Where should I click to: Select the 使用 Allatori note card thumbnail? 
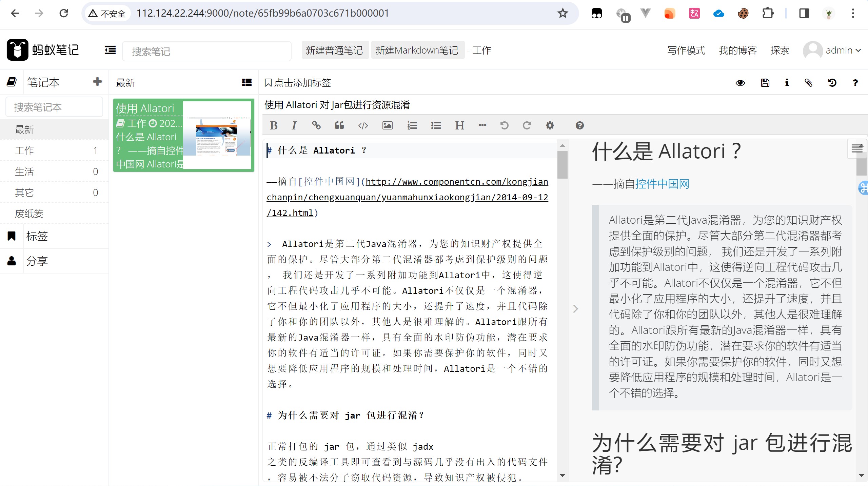pos(217,136)
